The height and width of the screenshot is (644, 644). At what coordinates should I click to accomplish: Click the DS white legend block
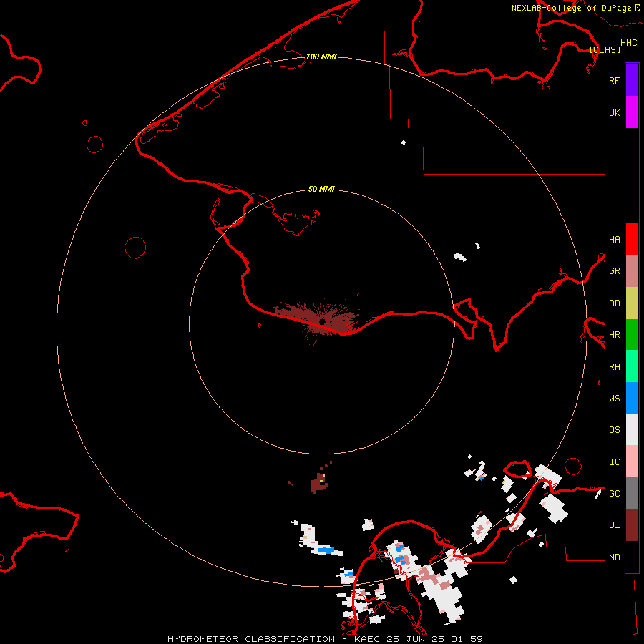point(632,429)
